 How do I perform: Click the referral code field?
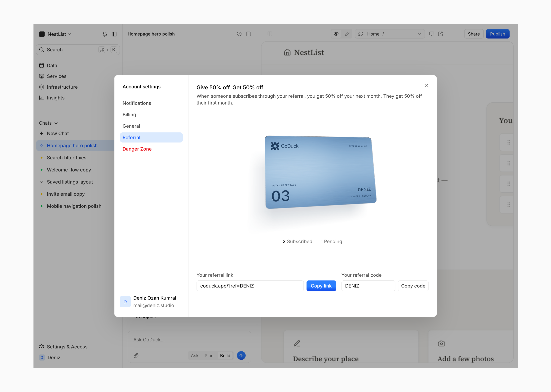point(368,286)
